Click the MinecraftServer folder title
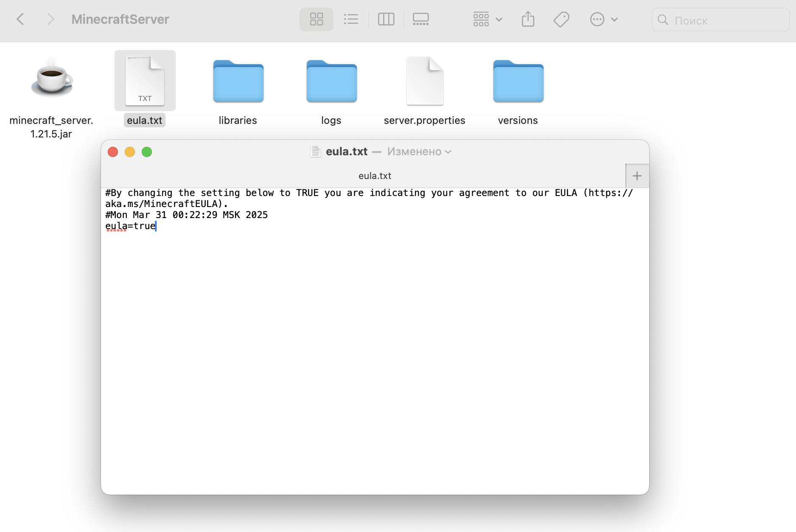796x532 pixels. click(x=121, y=19)
